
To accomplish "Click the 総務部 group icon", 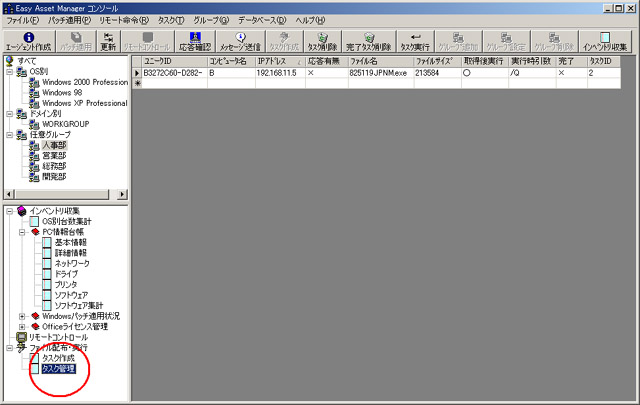I will click(34, 166).
